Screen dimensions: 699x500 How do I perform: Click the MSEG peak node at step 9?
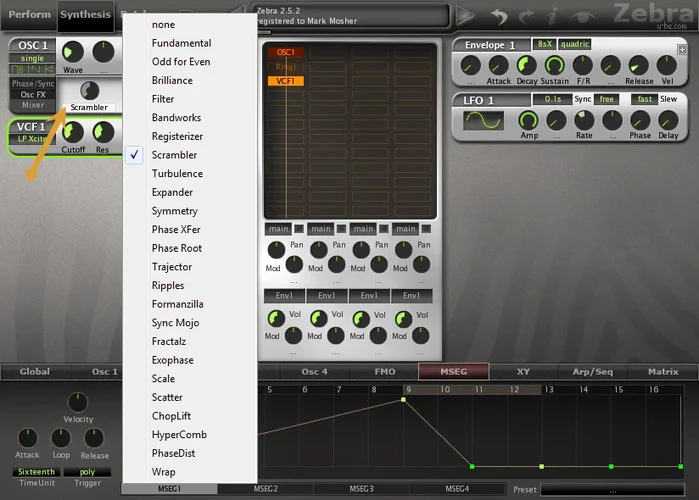[x=404, y=400]
